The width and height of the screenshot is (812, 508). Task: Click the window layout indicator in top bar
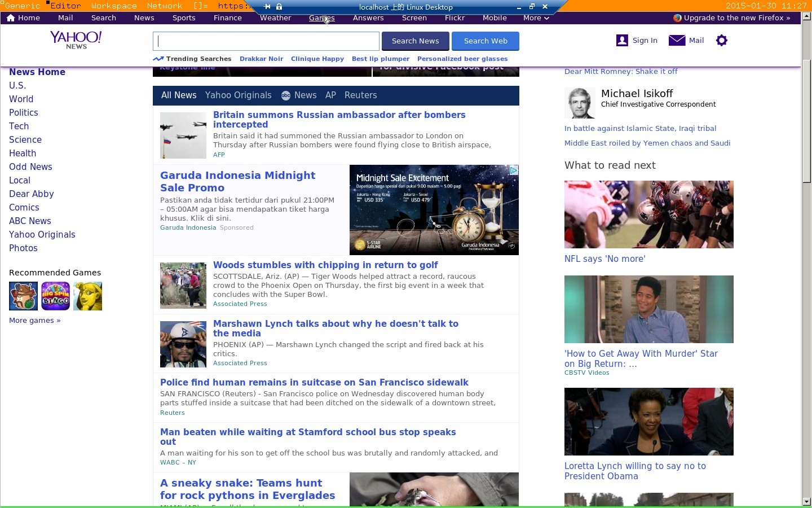pyautogui.click(x=201, y=6)
